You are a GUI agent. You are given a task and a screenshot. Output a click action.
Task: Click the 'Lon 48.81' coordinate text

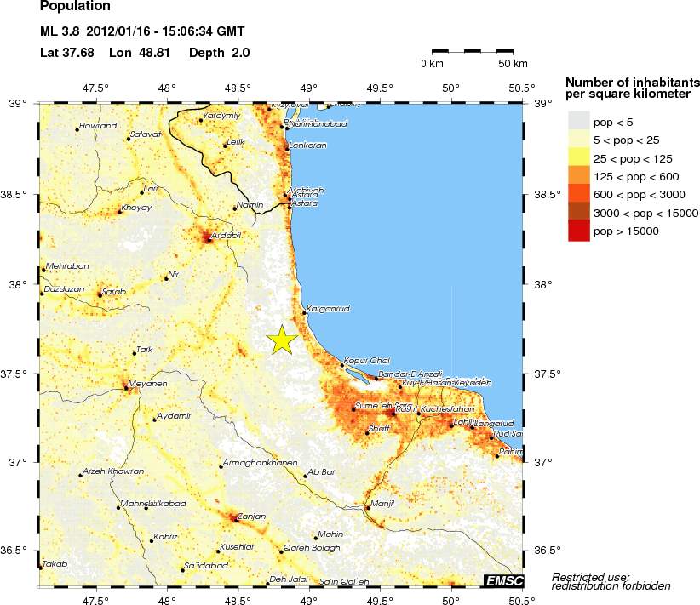(x=140, y=53)
